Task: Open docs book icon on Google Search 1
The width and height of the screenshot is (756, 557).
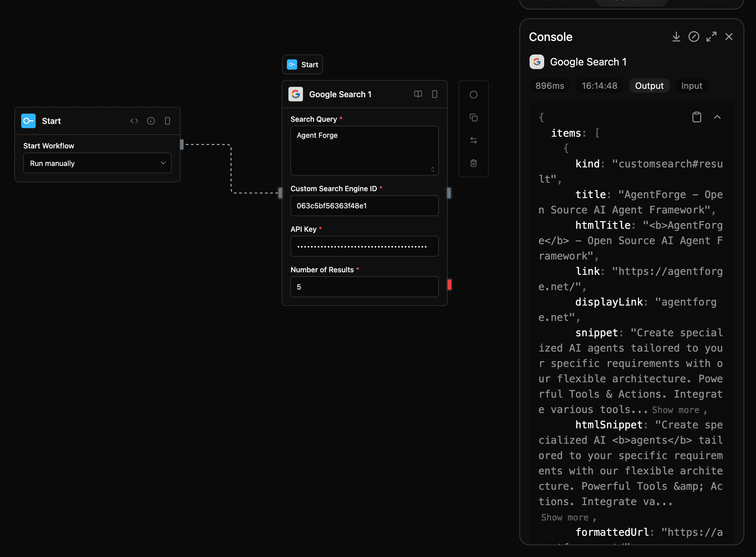Action: 418,94
